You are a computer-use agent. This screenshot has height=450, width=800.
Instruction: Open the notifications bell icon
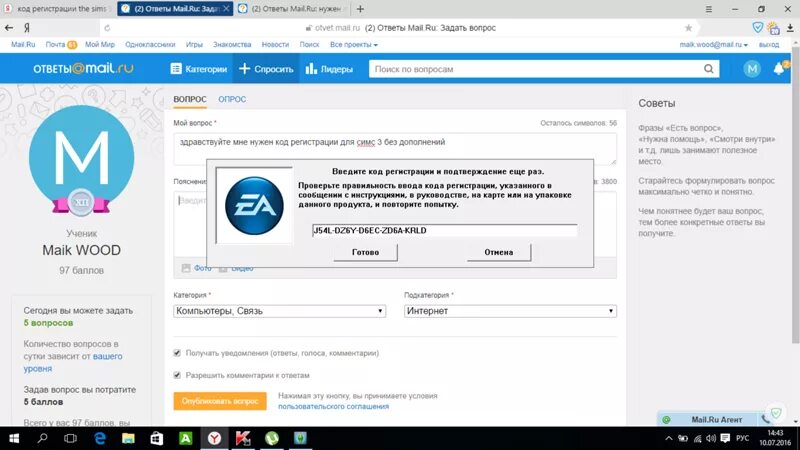(x=780, y=68)
